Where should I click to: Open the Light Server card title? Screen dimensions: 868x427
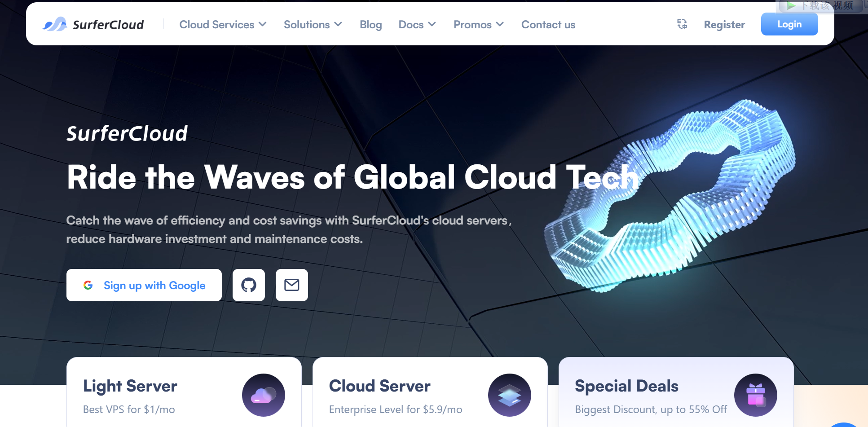coord(130,386)
